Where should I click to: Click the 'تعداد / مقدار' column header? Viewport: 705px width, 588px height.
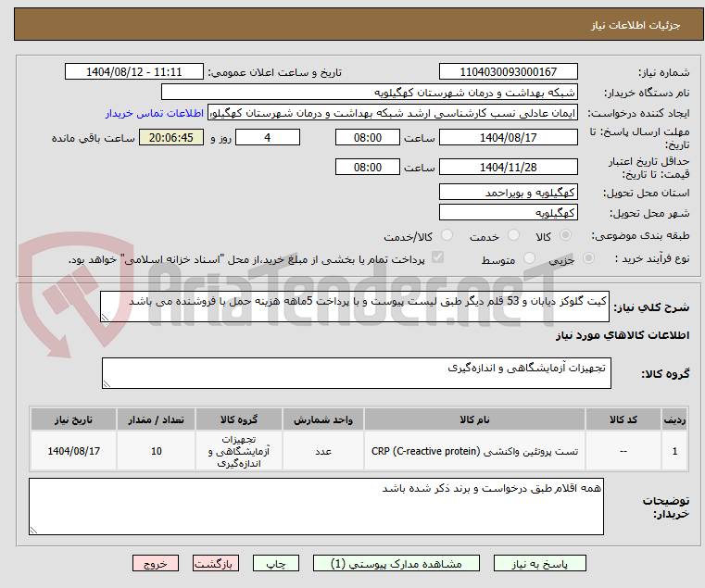pyautogui.click(x=156, y=419)
